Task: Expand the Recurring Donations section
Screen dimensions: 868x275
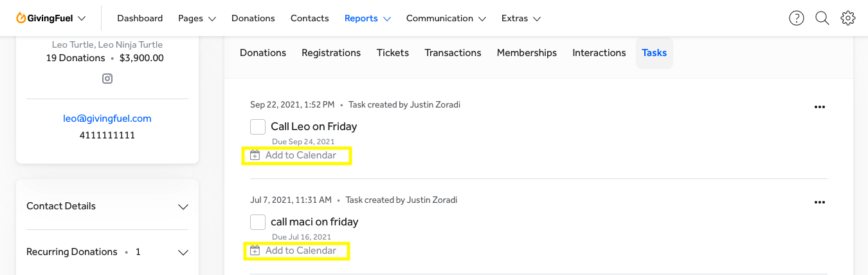Action: [x=183, y=252]
